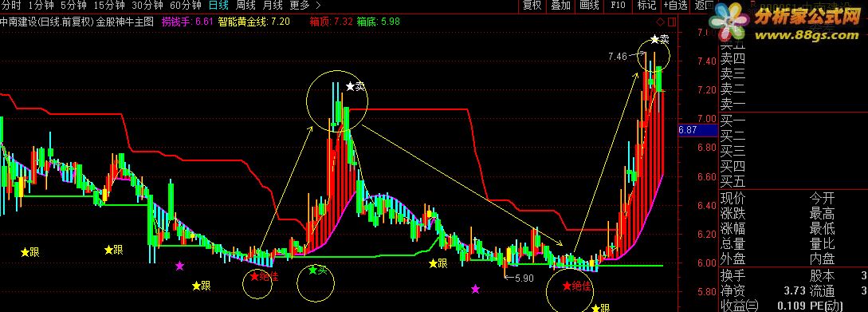
Task: Select the 日线 daily chart tab
Action: click(218, 6)
